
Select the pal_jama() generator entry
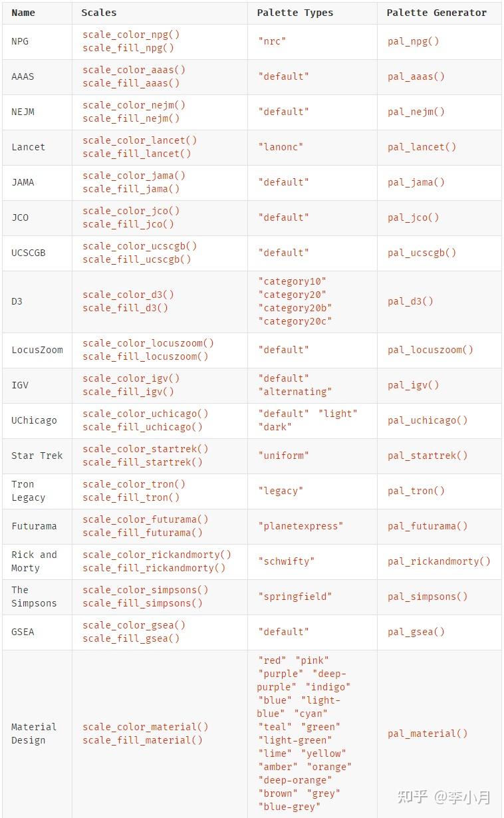(x=416, y=182)
